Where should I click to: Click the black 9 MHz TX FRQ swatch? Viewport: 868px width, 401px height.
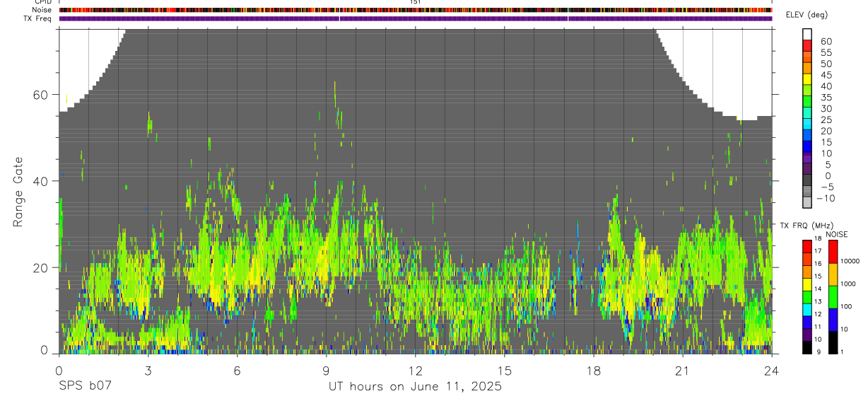click(x=807, y=347)
